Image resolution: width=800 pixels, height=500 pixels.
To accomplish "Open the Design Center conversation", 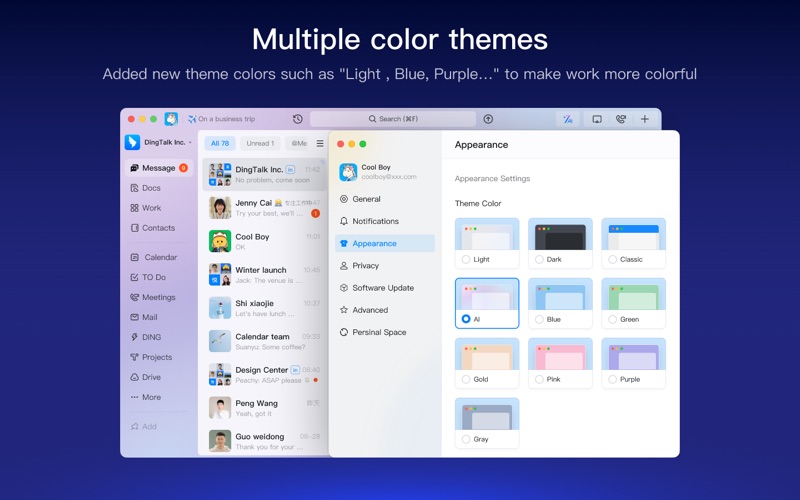I will coord(264,374).
